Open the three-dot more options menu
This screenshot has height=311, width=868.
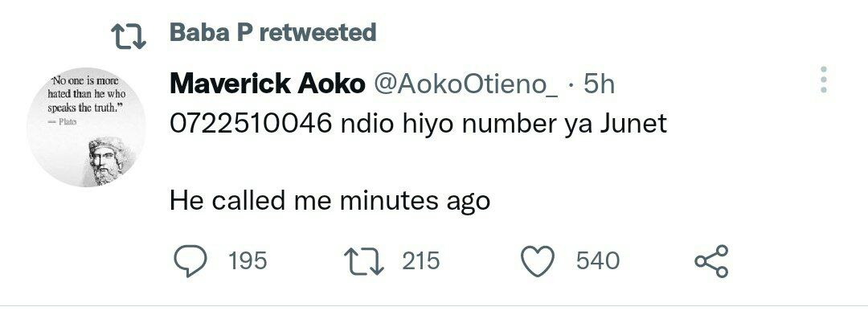(x=824, y=80)
